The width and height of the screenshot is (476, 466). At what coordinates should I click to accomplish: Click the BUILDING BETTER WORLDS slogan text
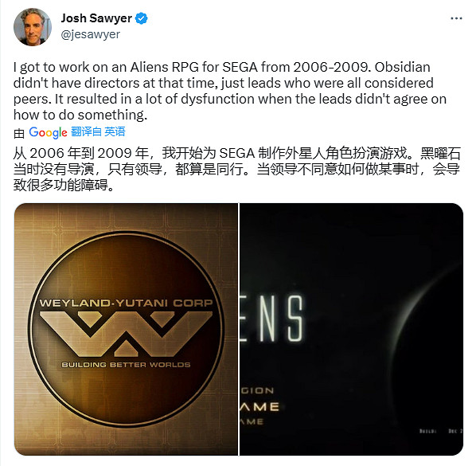pyautogui.click(x=126, y=365)
